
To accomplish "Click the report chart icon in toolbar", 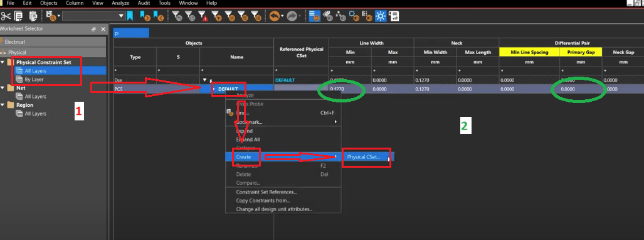I will click(x=394, y=16).
